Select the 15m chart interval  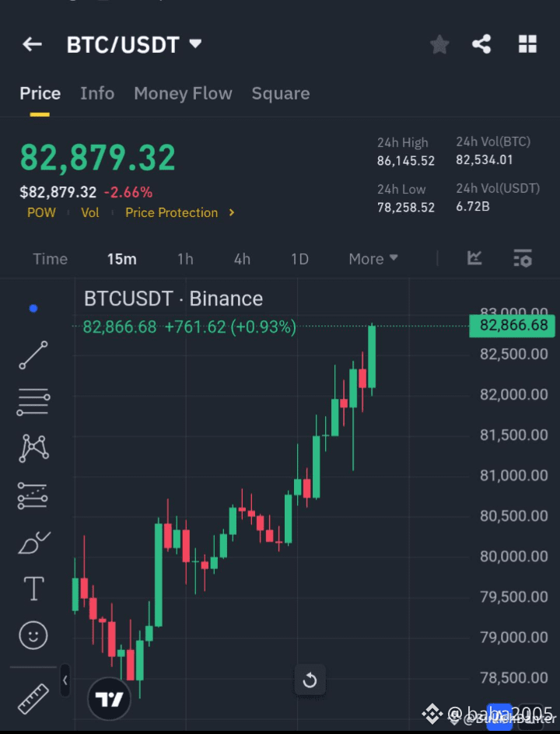tap(122, 259)
